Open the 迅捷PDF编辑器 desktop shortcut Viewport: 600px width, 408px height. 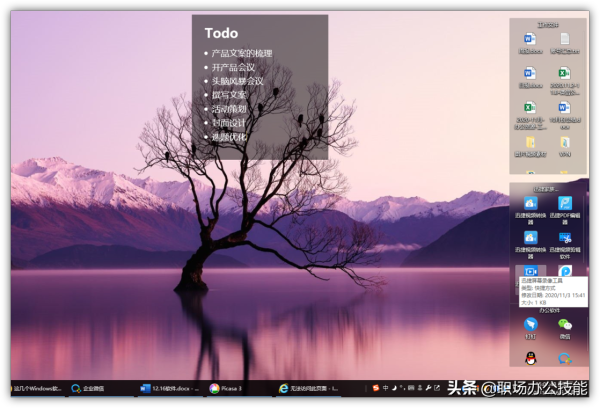564,204
